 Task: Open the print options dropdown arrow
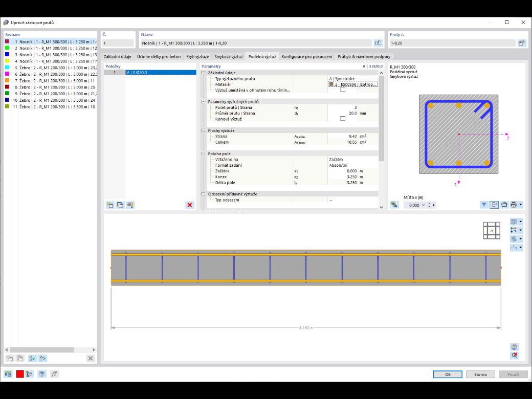click(x=521, y=205)
